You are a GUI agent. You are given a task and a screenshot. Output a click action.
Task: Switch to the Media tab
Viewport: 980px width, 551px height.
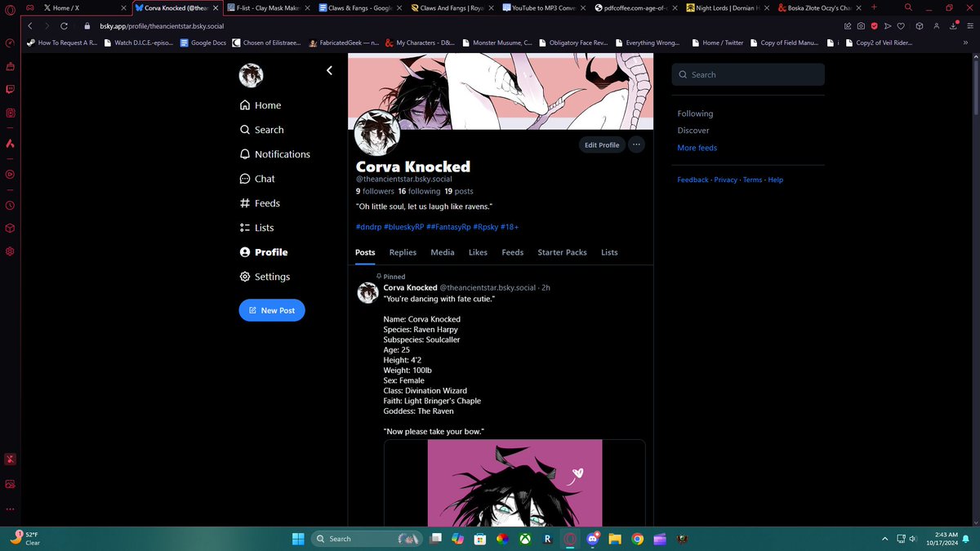443,252
